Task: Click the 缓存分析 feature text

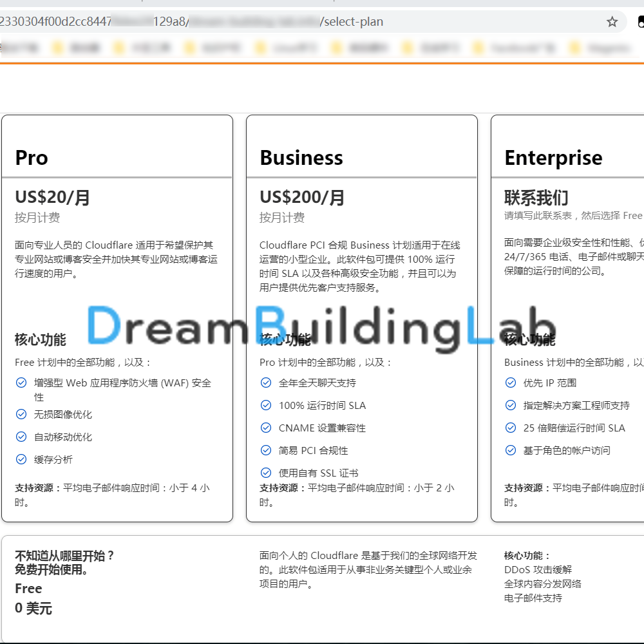Action: (x=53, y=460)
